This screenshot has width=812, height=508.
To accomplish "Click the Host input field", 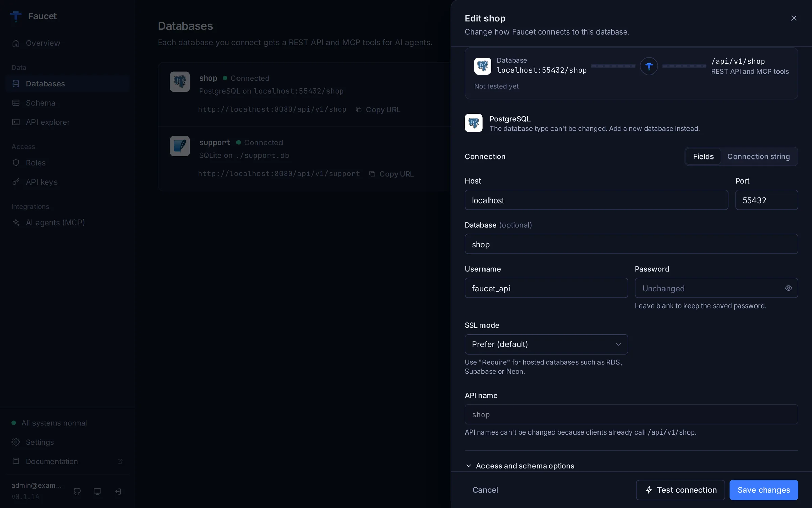I will [596, 200].
